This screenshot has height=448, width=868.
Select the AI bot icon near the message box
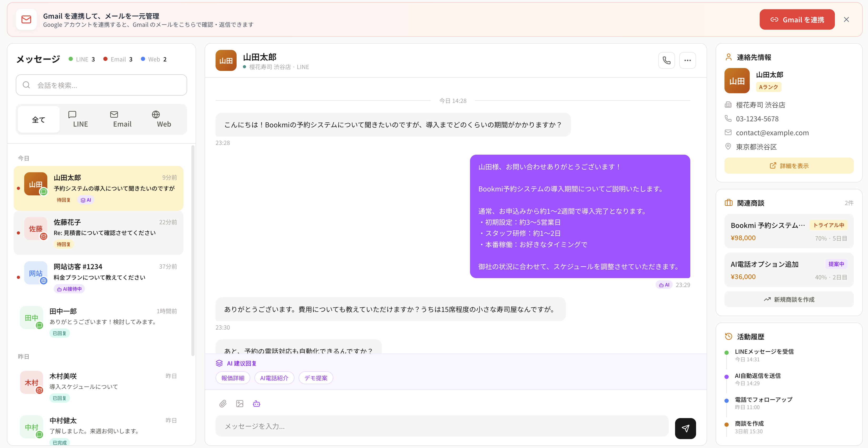(256, 404)
